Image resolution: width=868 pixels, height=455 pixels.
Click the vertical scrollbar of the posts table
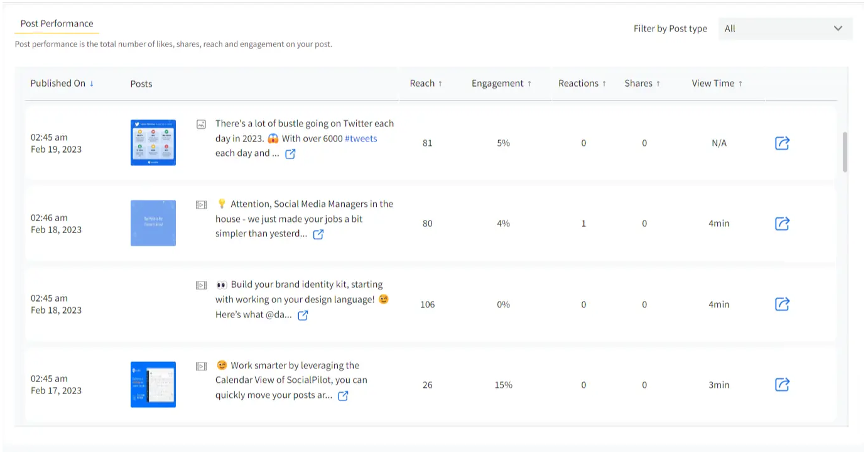pos(845,151)
